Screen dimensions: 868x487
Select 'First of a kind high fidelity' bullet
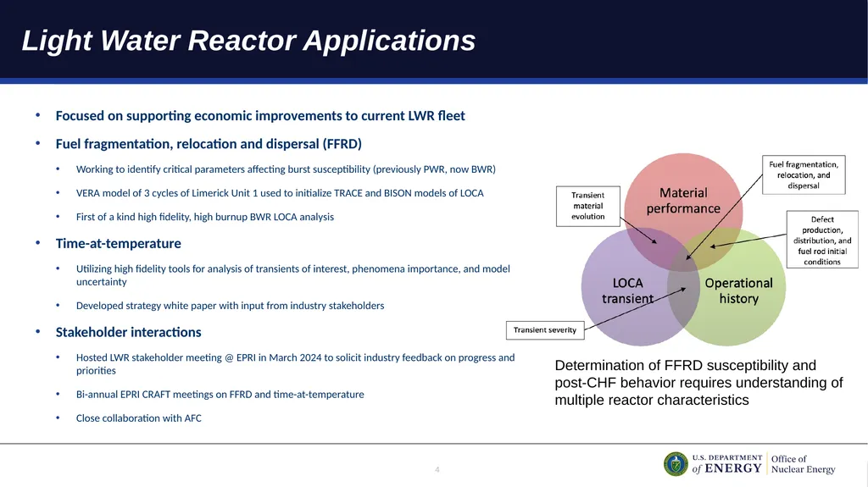coord(205,217)
